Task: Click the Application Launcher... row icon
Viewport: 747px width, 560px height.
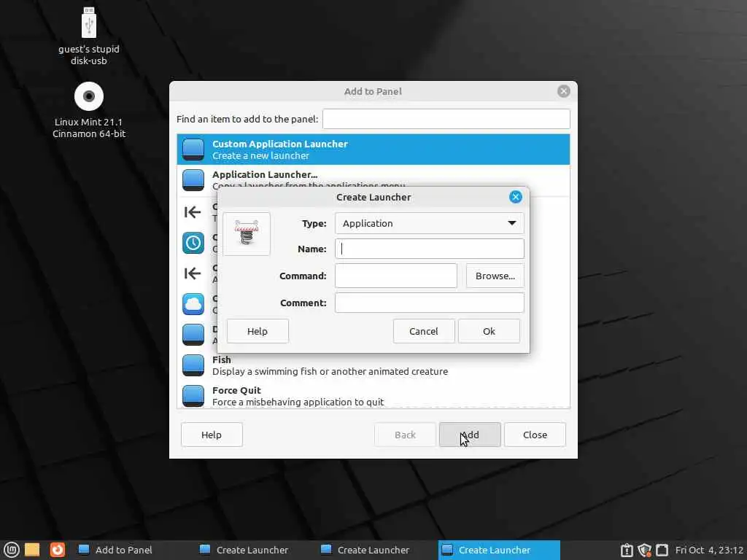Action: (193, 180)
